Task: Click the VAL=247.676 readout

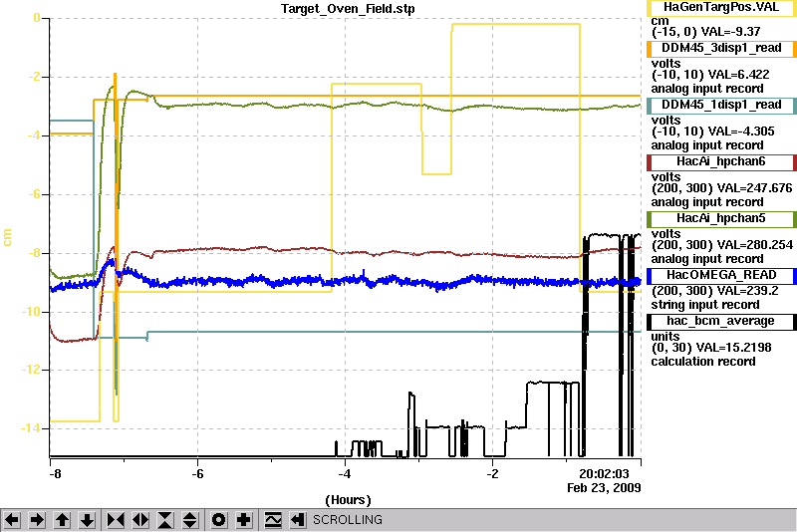Action: click(x=754, y=188)
